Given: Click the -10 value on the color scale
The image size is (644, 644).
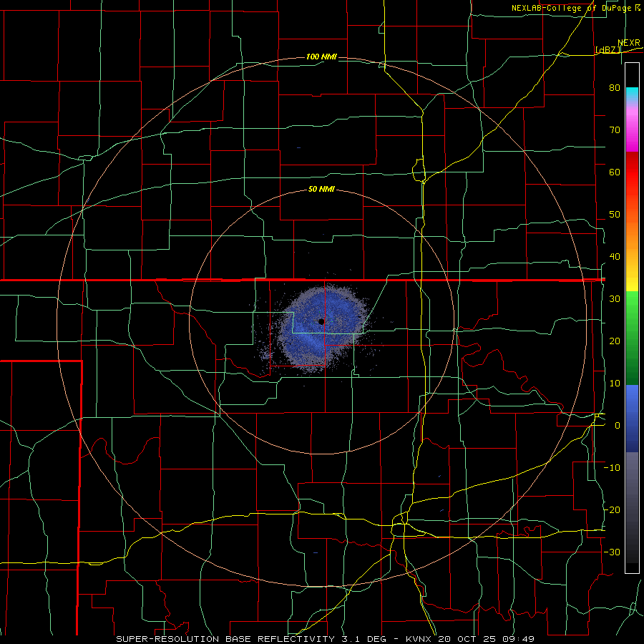Looking at the screenshot, I should [x=612, y=468].
